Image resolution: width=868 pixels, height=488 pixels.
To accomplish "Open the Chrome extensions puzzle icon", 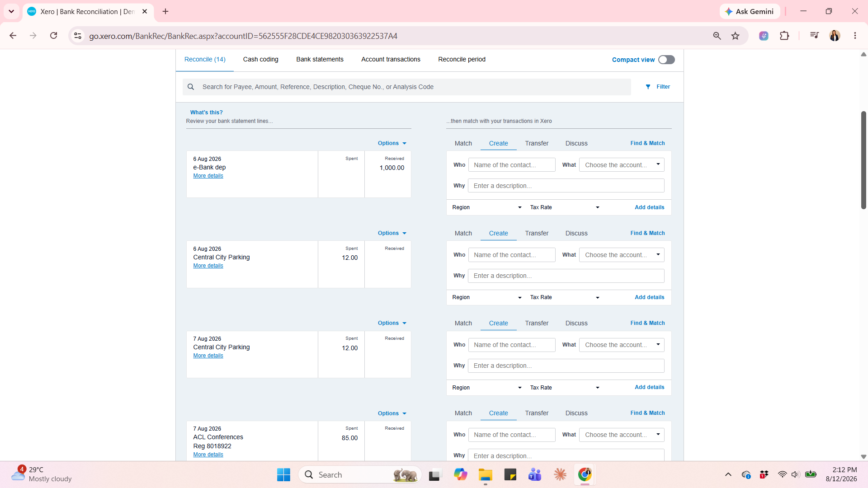I will point(784,36).
